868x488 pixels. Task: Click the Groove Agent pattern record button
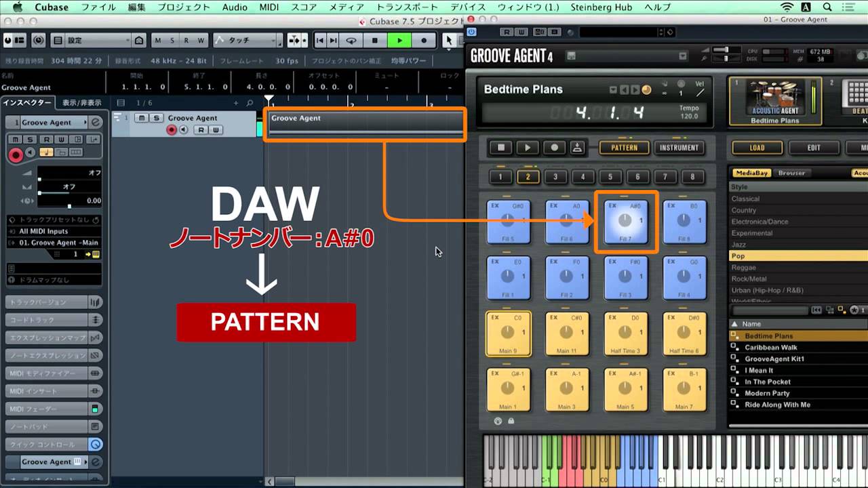coord(553,147)
